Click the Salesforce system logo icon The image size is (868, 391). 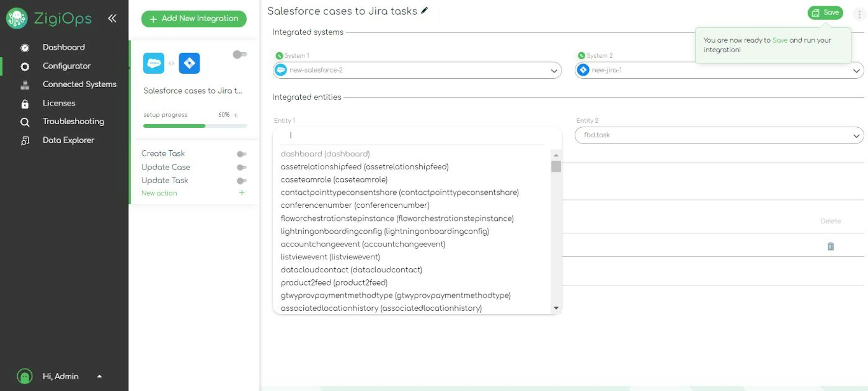tap(154, 63)
